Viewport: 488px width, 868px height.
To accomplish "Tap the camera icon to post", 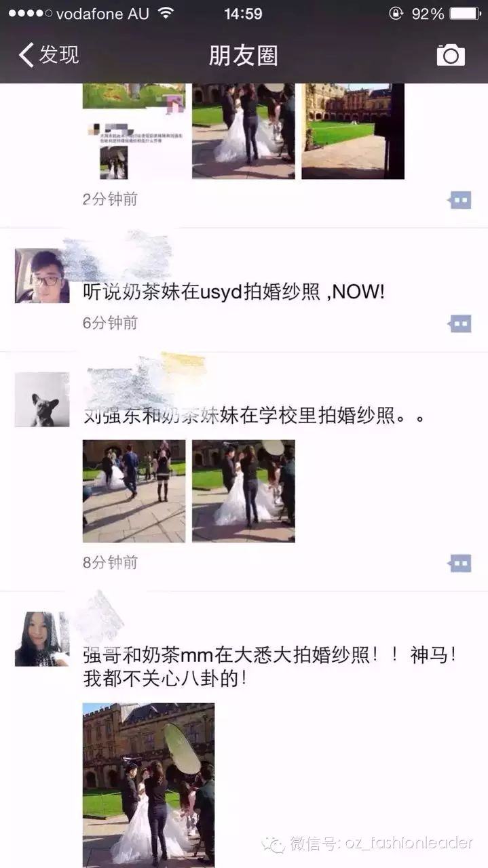I will coord(451,55).
